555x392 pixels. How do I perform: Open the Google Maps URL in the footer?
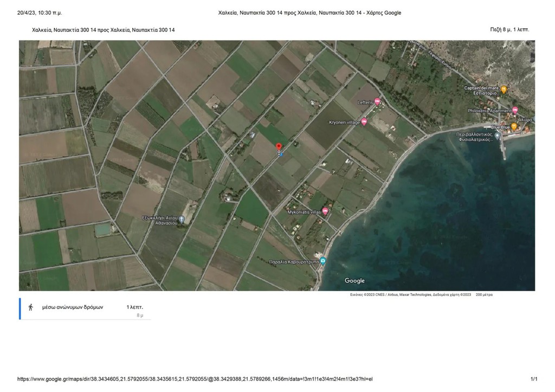(195, 379)
